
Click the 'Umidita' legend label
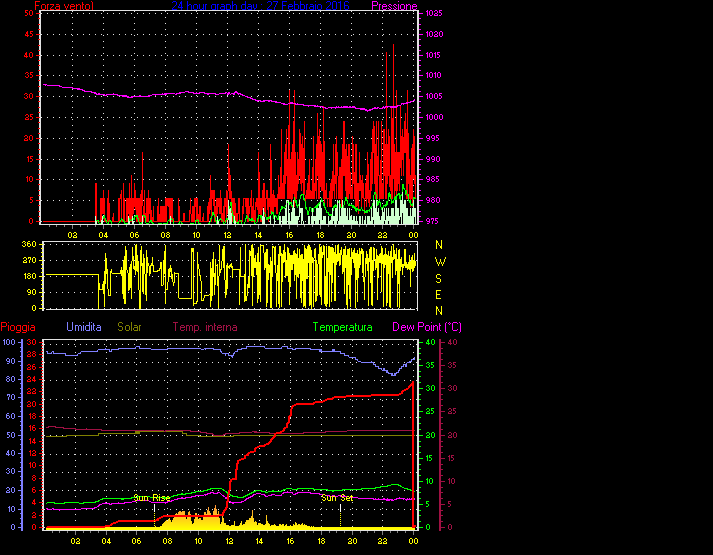(x=84, y=327)
